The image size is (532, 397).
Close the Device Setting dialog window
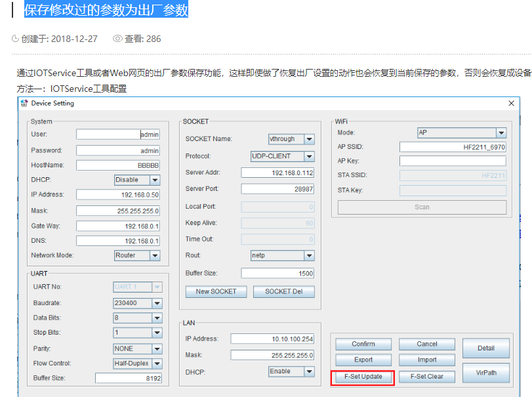coord(512,103)
